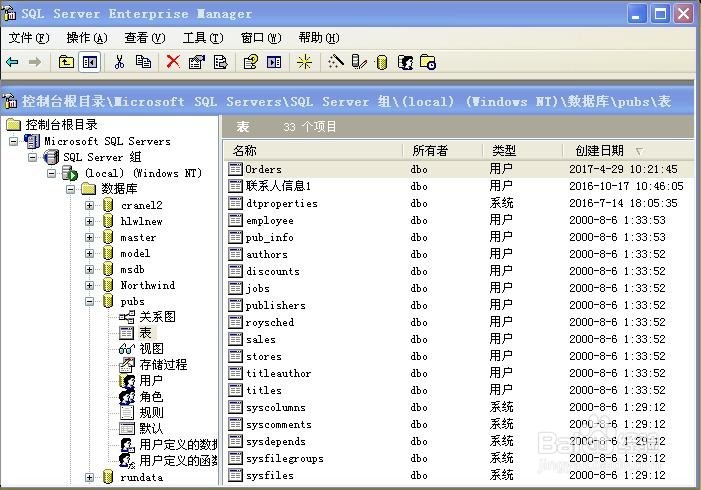
Task: Click the pubs database cylinder icon
Action: [108, 301]
